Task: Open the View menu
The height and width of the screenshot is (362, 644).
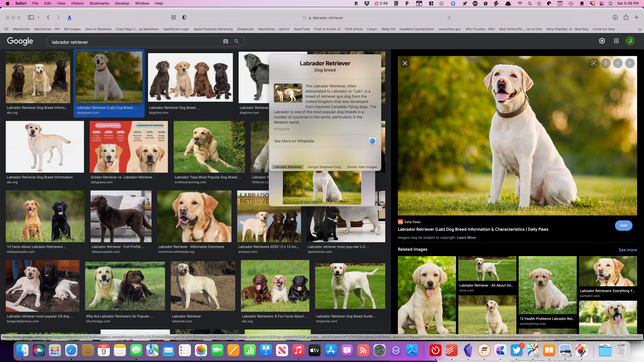Action: [61, 3]
